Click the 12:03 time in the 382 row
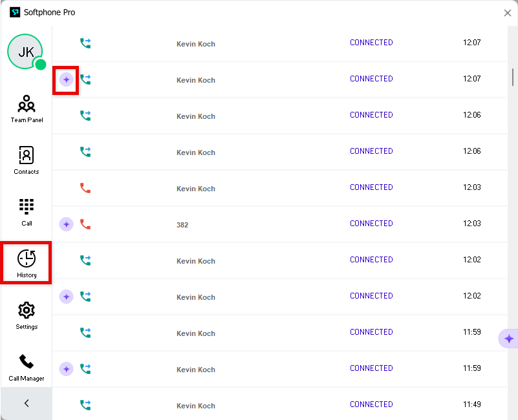 click(x=471, y=224)
